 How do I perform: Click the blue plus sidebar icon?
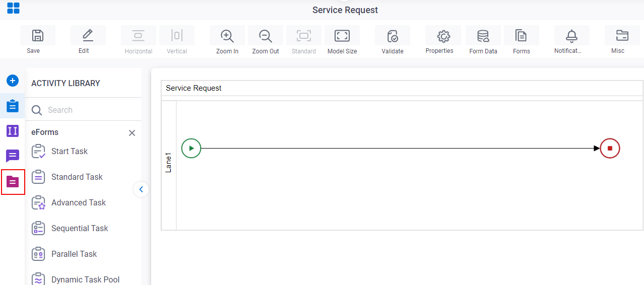pyautogui.click(x=13, y=81)
